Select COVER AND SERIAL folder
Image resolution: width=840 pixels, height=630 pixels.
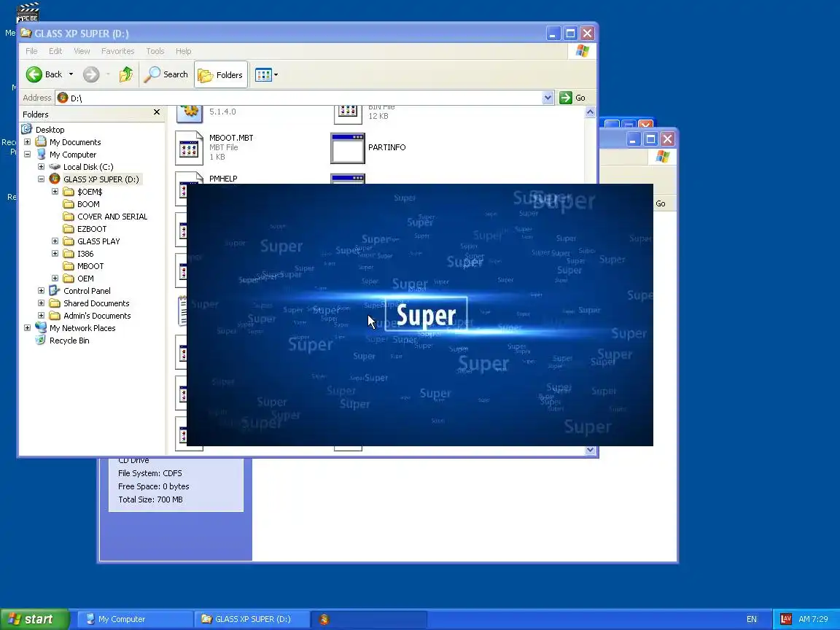point(112,217)
